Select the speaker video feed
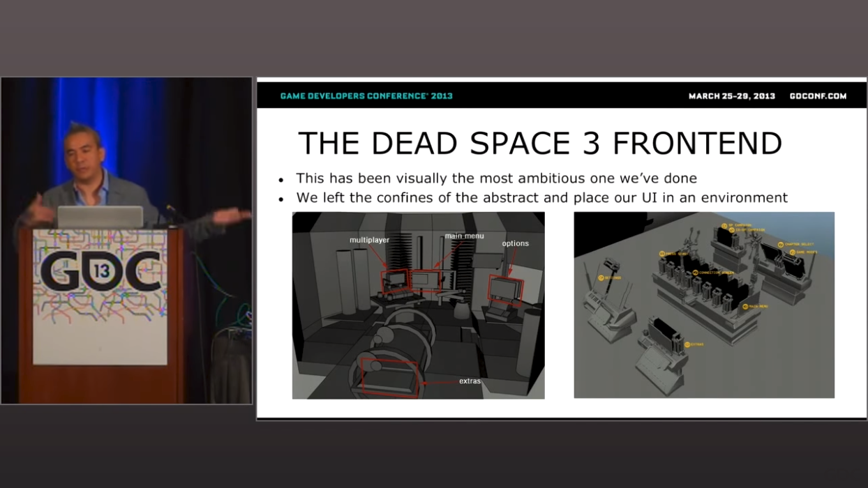 click(x=126, y=241)
